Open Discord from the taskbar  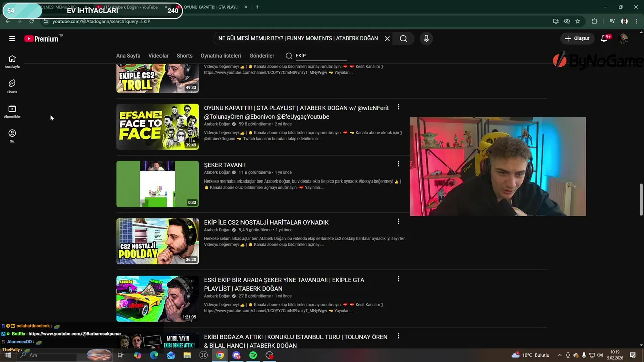(236, 355)
